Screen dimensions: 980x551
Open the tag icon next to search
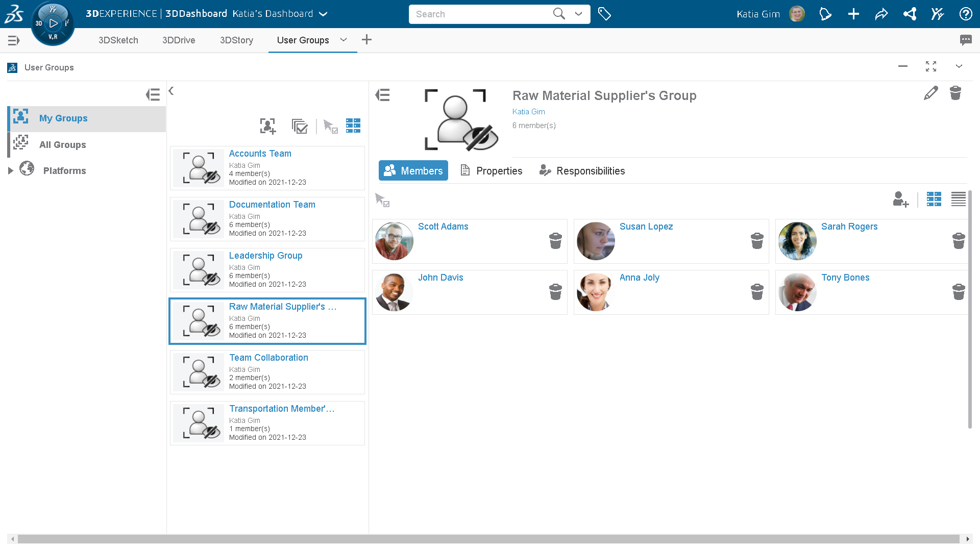[604, 14]
